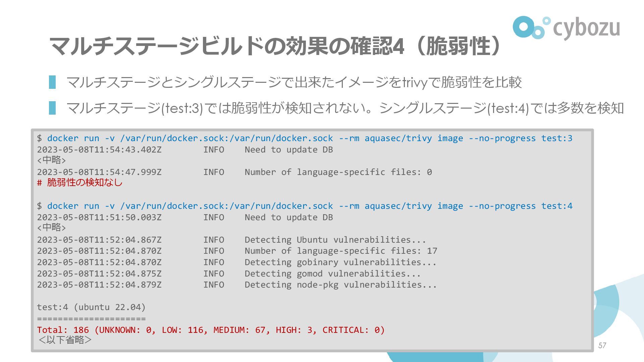This screenshot has width=644, height=362.
Task: Click 'Detecting Ubuntu vulnerabilities...' line
Action: [231, 240]
